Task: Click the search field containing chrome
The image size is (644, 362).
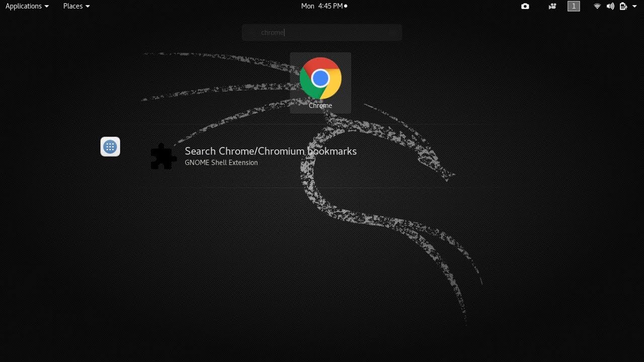Action: tap(322, 32)
